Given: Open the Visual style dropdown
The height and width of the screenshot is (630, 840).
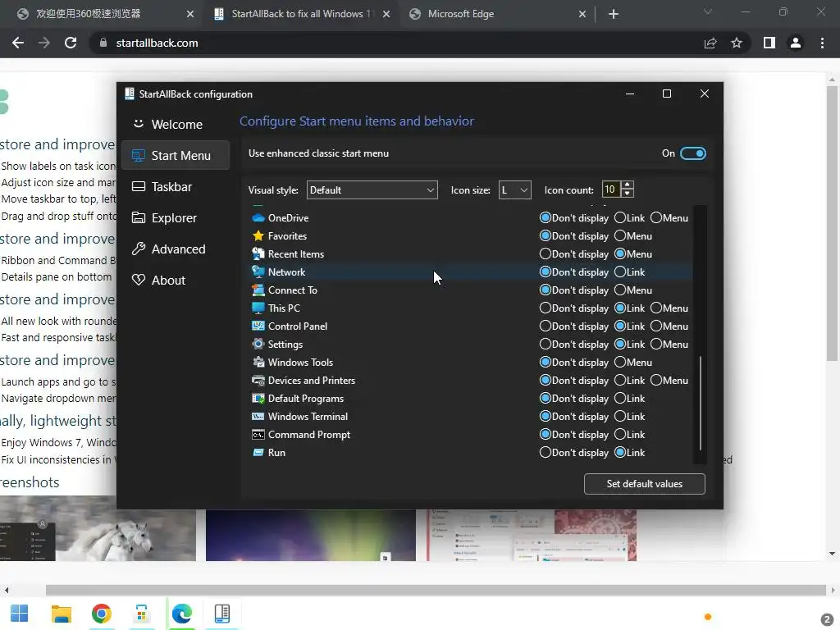Looking at the screenshot, I should (372, 190).
